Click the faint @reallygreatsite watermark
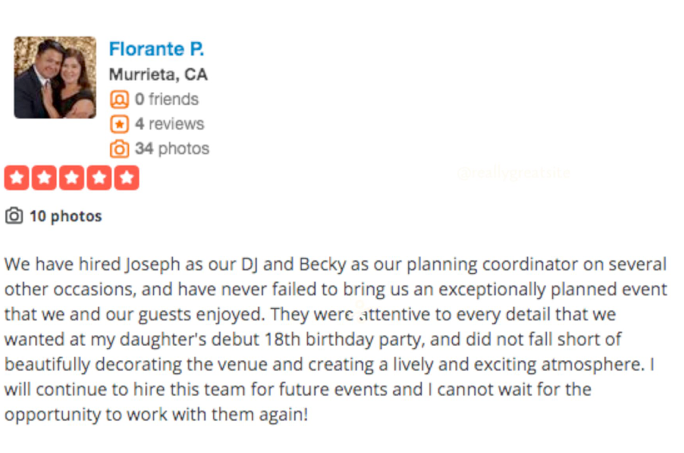The height and width of the screenshot is (453, 684). (x=513, y=173)
